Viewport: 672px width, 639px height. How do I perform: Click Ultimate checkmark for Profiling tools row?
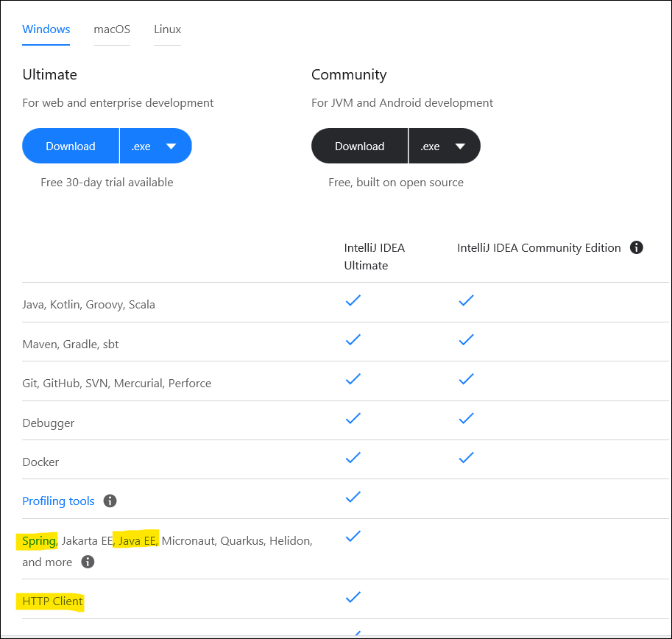point(353,497)
